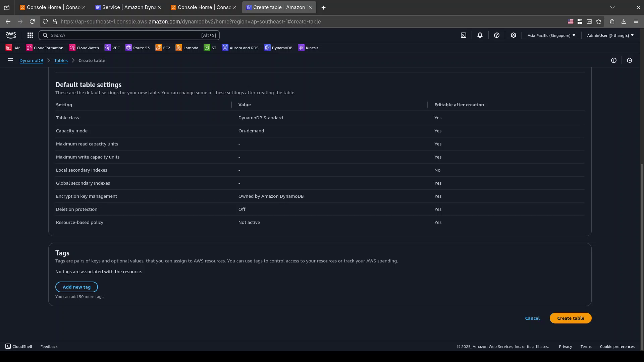
Task: Bookmark this page with the star icon
Action: [x=599, y=21]
